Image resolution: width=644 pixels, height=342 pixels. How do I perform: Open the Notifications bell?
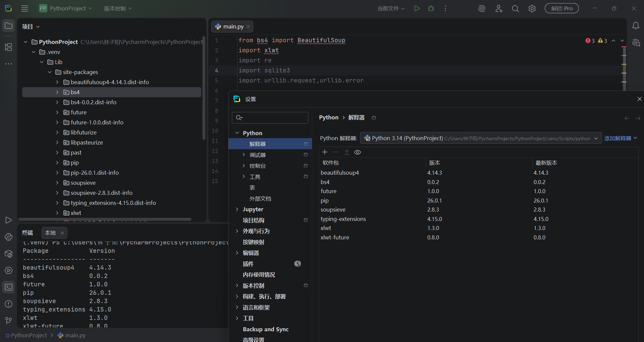click(x=636, y=26)
